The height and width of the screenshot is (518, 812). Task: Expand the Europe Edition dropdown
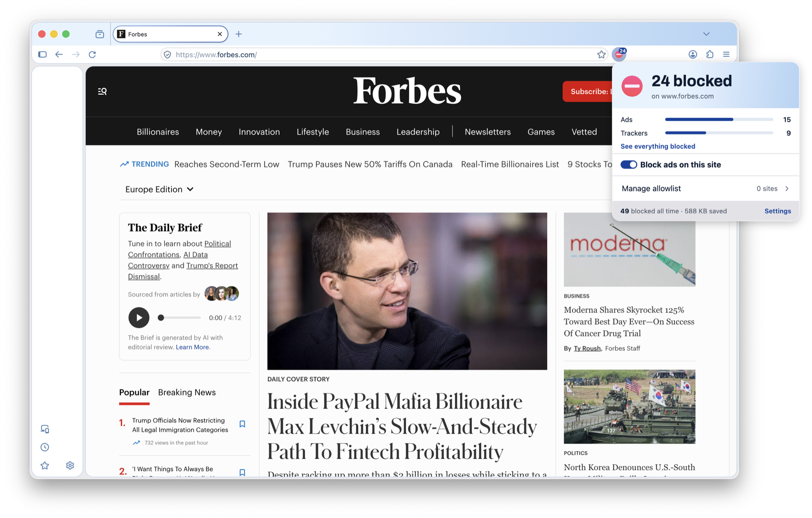[x=159, y=190]
